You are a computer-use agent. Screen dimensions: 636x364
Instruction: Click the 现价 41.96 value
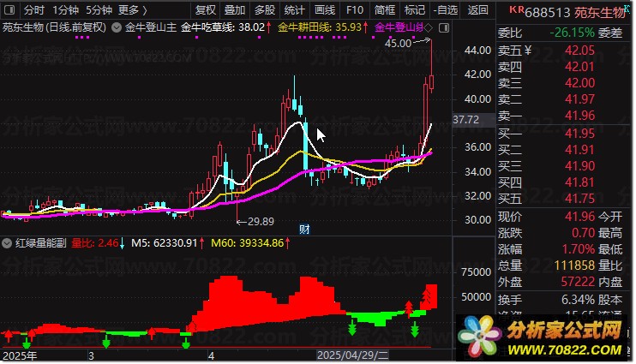tap(579, 217)
